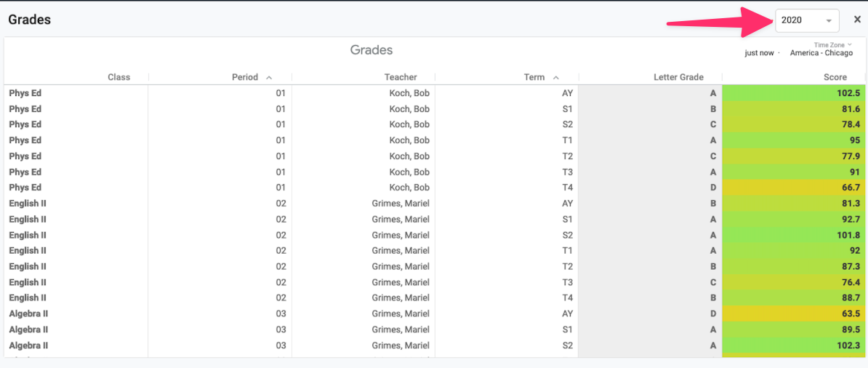
Task: Expand the Time Zone selector
Action: (832, 45)
